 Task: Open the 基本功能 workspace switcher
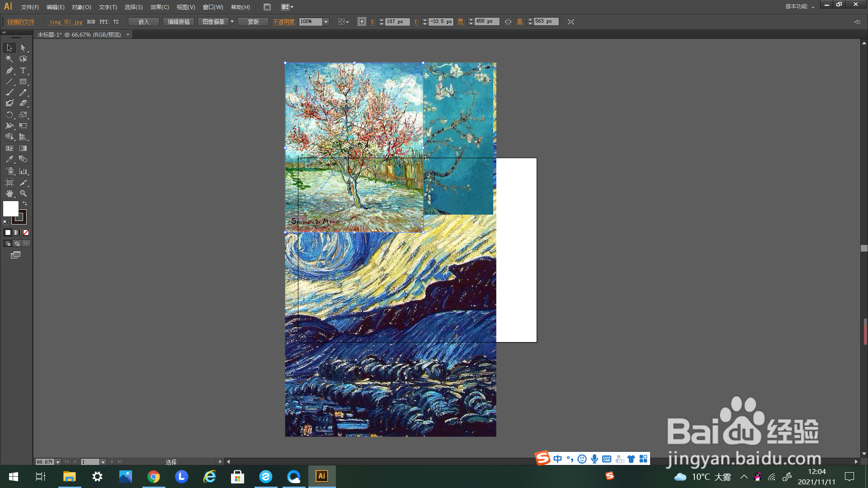point(799,6)
